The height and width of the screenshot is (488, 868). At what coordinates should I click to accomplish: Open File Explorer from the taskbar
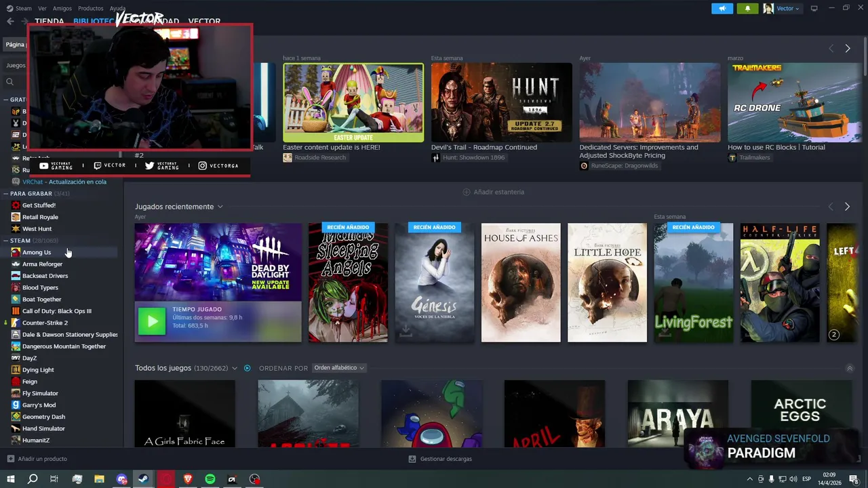pos(100,479)
